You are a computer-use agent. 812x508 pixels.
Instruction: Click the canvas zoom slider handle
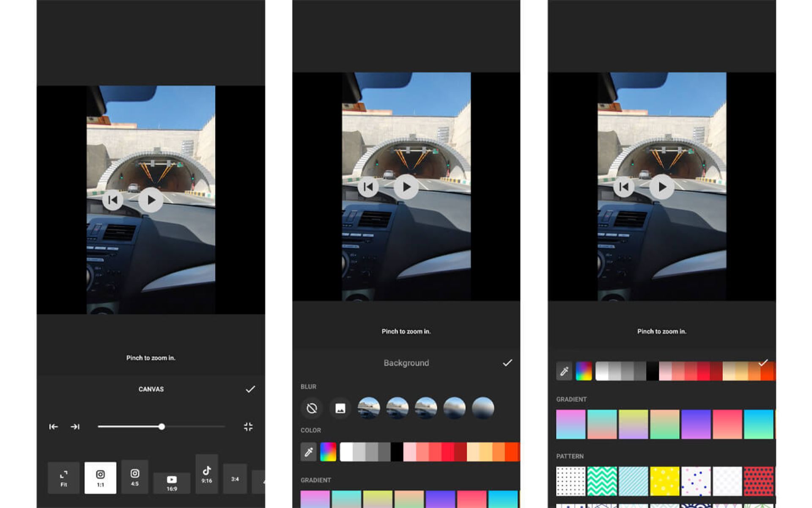click(x=162, y=427)
